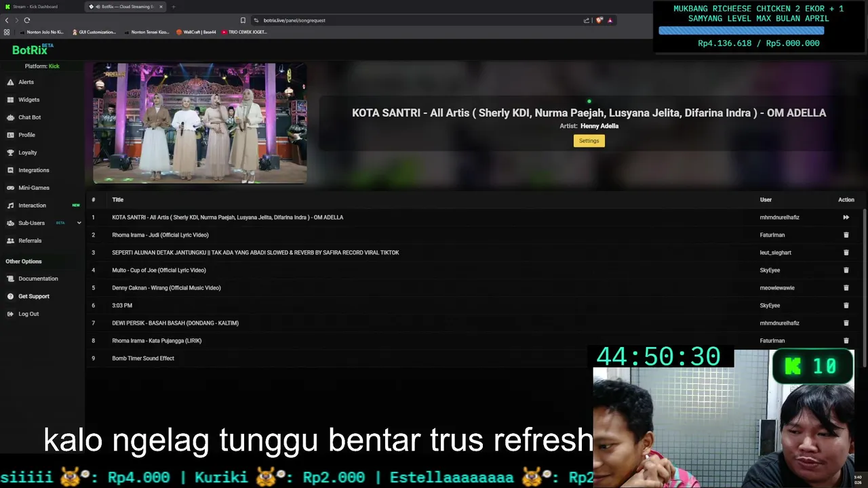
Task: Open Documentation page in sidebar
Action: 38,279
